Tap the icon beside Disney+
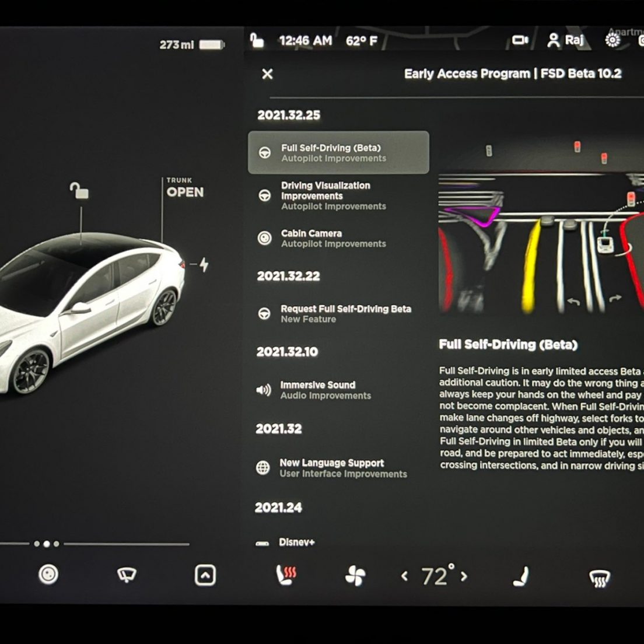644x644 pixels. click(x=262, y=544)
